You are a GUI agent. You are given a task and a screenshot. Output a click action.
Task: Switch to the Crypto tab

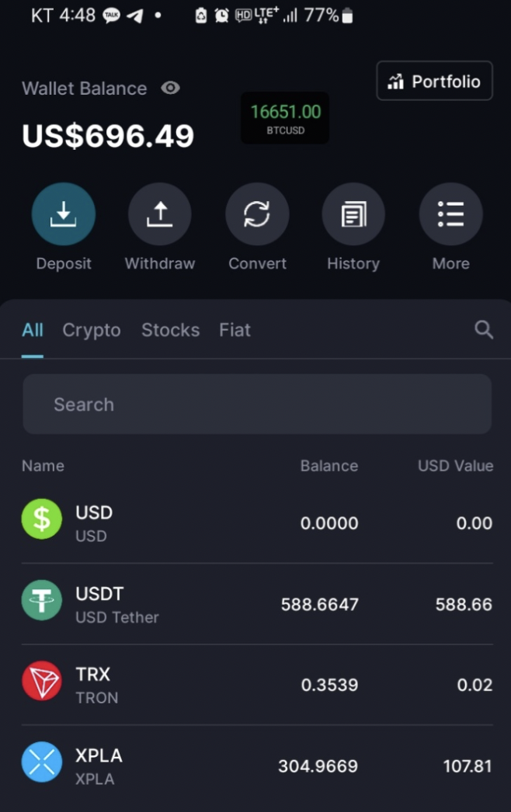click(92, 330)
